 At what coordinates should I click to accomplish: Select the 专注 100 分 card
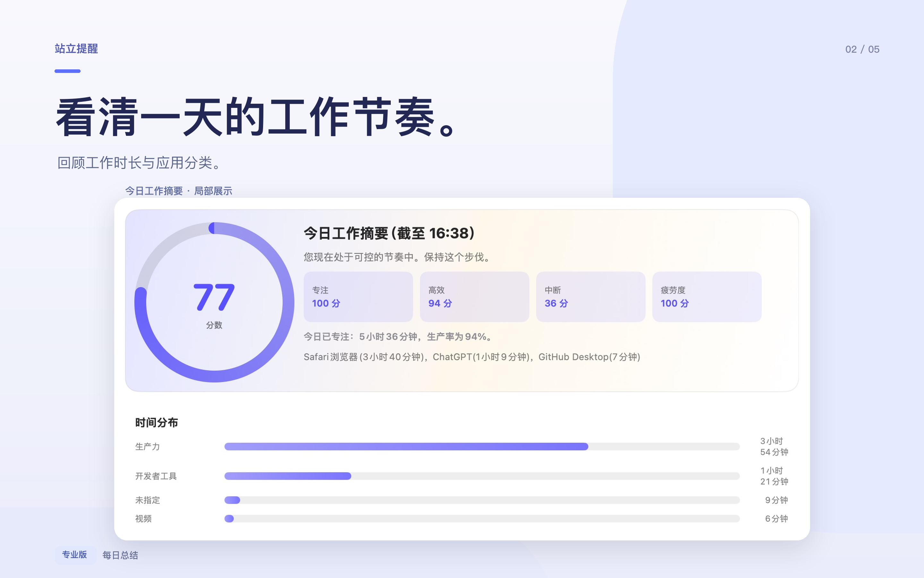[358, 297]
